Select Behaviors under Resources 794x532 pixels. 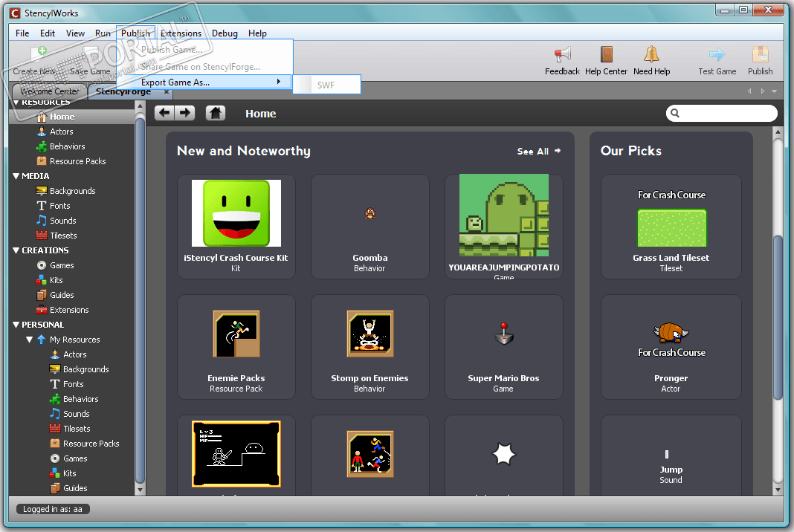[x=67, y=146]
